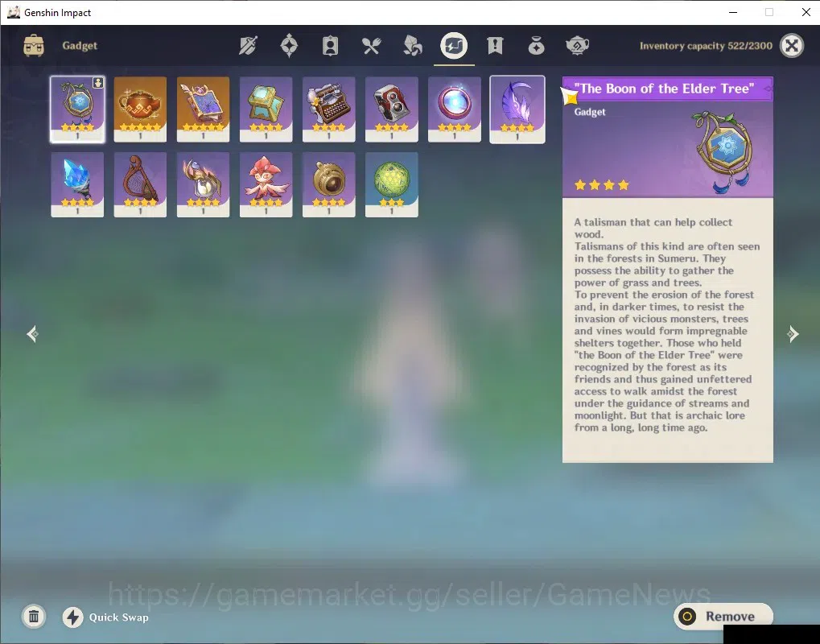Viewport: 820px width, 644px height.
Task: Open the Furnishings teapot tab
Action: [x=577, y=46]
